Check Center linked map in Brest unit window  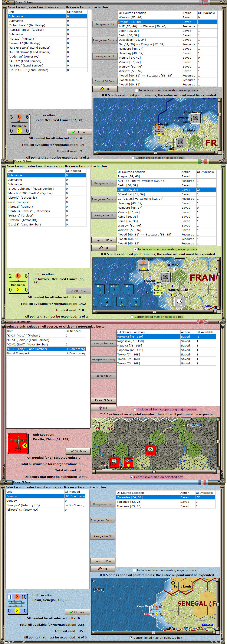[x=133, y=158]
